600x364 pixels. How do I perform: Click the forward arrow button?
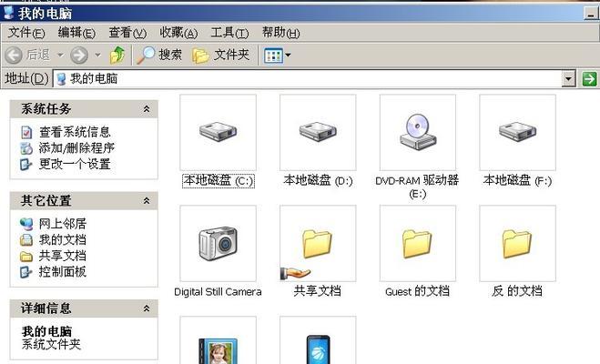[x=79, y=56]
